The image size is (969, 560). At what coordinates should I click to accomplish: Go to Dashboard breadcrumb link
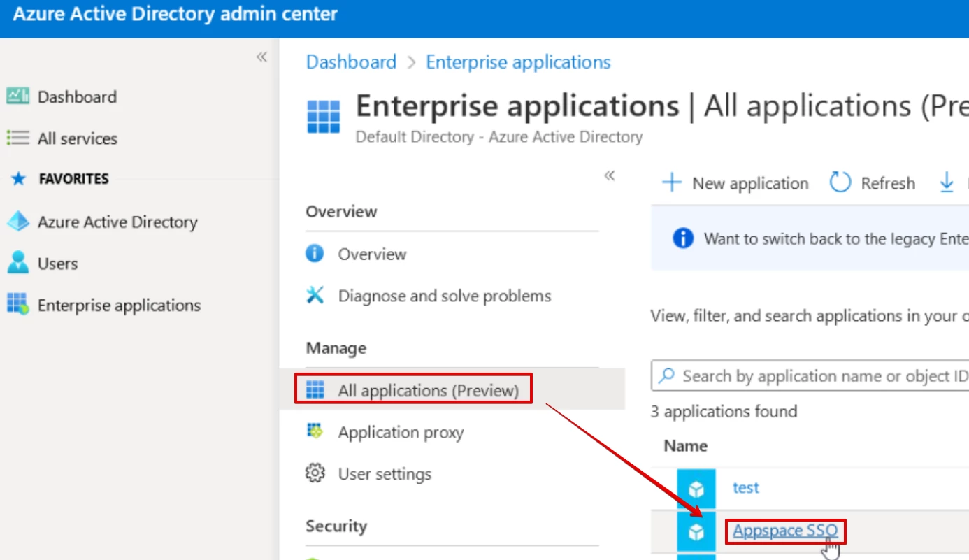[x=351, y=62]
